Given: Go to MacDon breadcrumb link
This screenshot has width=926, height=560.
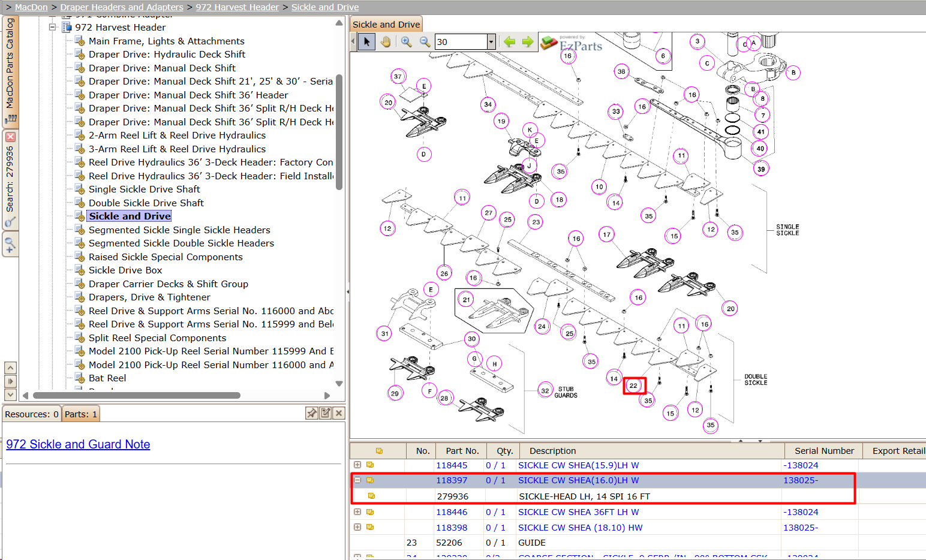Looking at the screenshot, I should (x=31, y=7).
